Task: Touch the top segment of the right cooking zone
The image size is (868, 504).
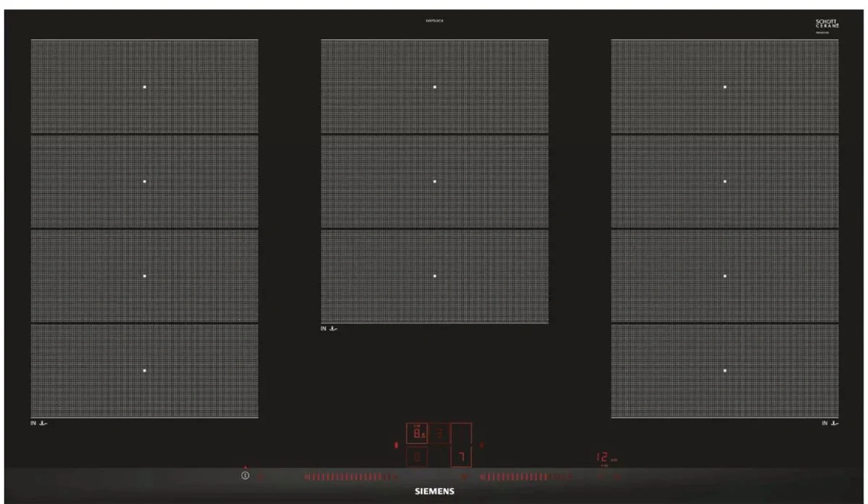Action: click(x=725, y=87)
